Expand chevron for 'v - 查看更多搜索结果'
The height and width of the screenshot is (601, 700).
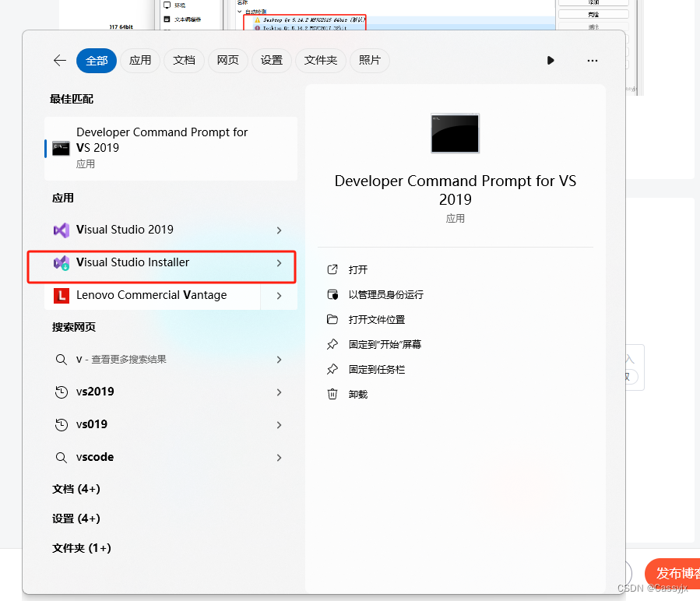(279, 360)
